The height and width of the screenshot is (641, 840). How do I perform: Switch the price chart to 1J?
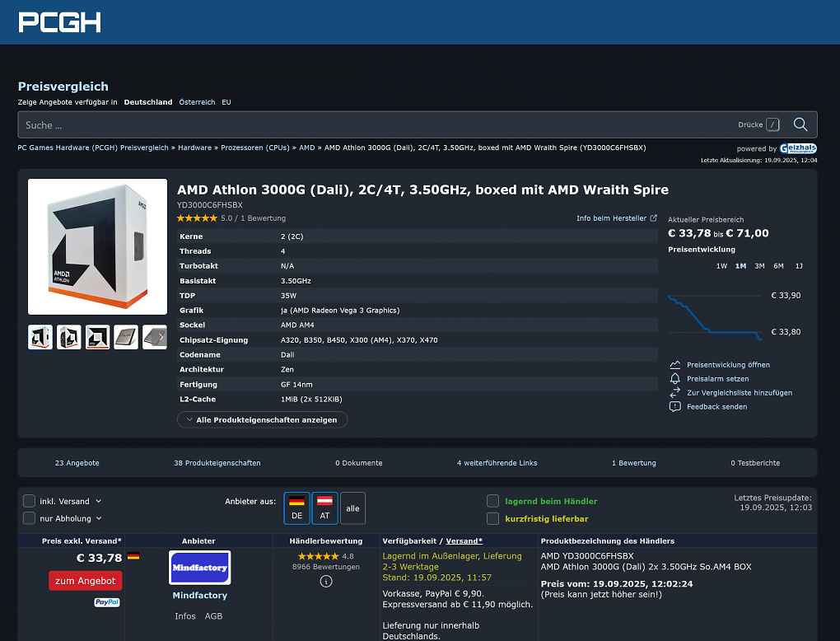[799, 266]
